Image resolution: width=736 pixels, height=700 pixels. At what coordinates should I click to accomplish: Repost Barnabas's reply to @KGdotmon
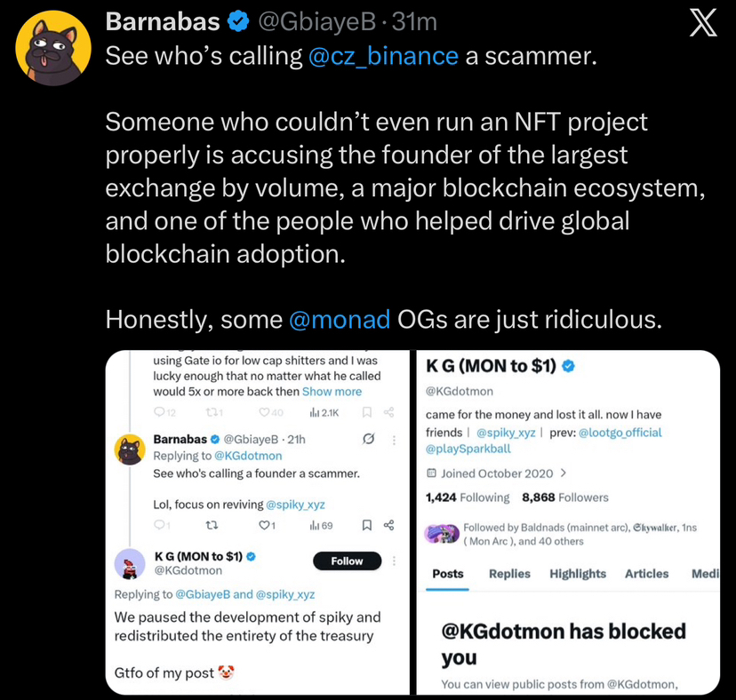pyautogui.click(x=212, y=525)
